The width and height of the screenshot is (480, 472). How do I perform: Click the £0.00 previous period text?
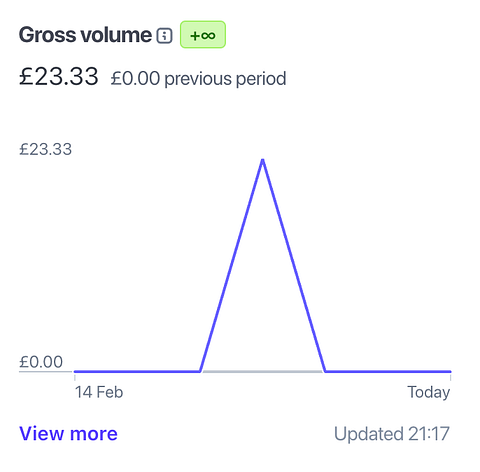click(x=198, y=79)
